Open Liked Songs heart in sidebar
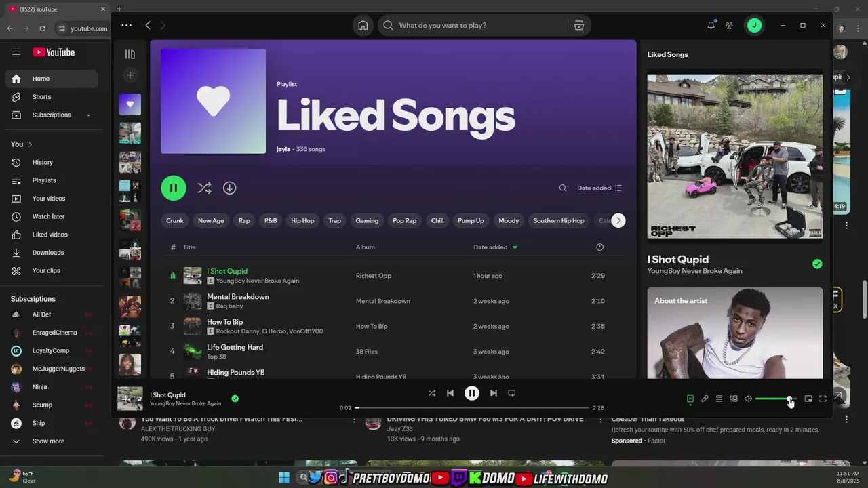Screen dimensions: 868x488 point(130,104)
